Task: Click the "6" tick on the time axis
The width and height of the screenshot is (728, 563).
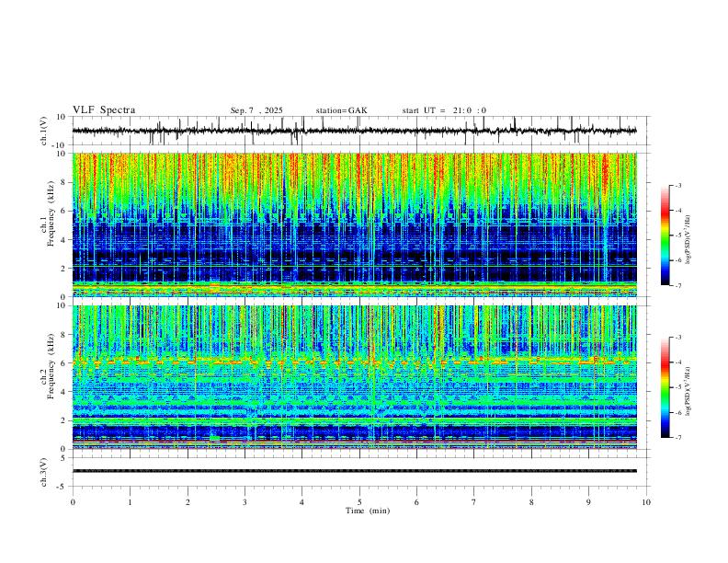Action: click(x=416, y=502)
